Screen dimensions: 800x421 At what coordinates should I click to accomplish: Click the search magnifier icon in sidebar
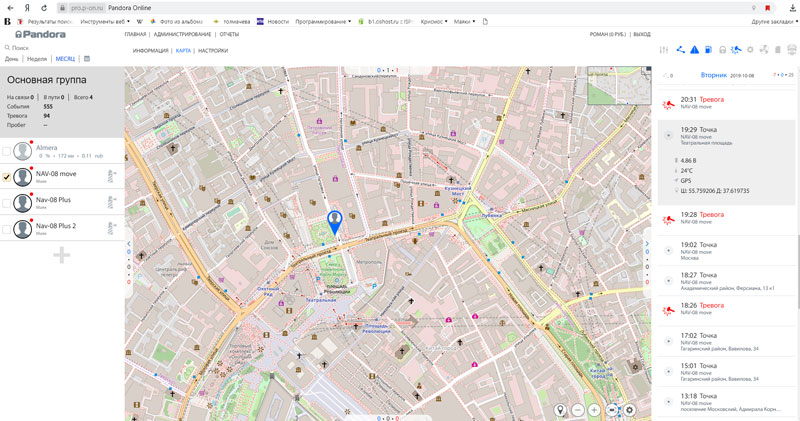7,47
